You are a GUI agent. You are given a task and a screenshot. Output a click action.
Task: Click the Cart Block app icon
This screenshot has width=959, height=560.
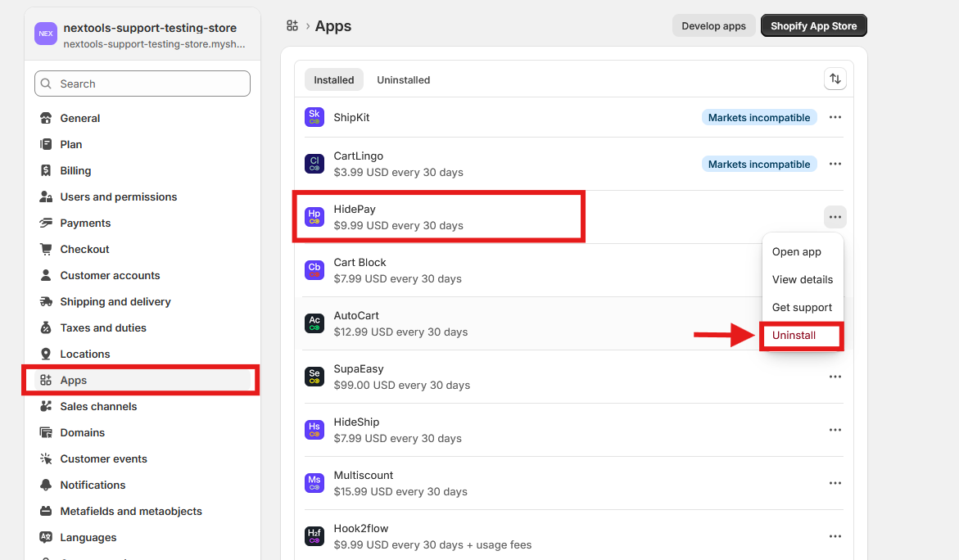314,270
